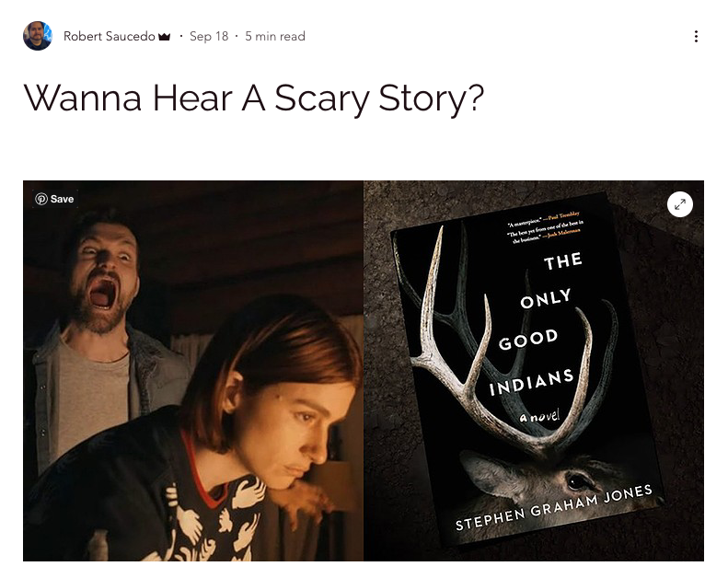The image size is (728, 578).
Task: Click the word INDIANS on book cover
Action: (531, 383)
